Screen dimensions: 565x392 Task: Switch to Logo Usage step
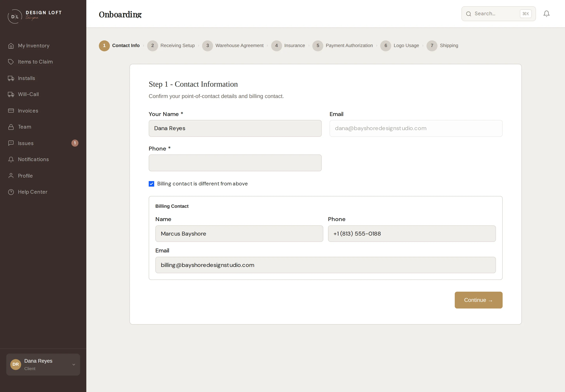pos(406,46)
